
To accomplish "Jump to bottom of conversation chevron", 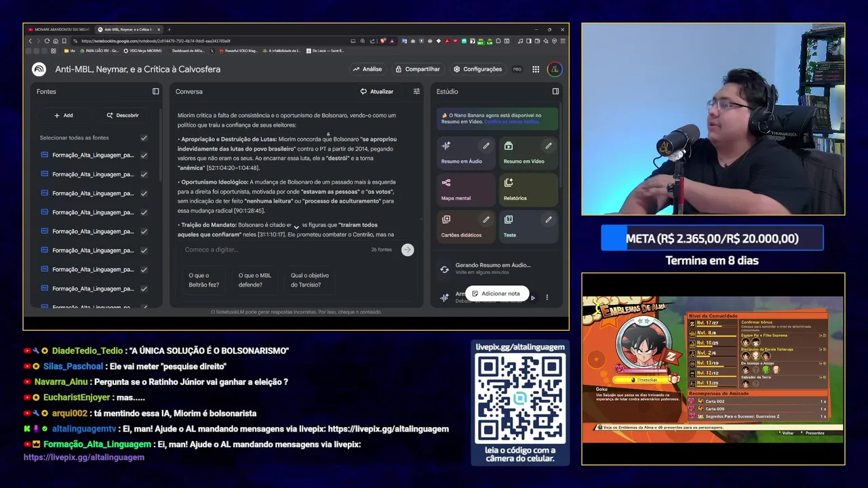I will [x=296, y=227].
